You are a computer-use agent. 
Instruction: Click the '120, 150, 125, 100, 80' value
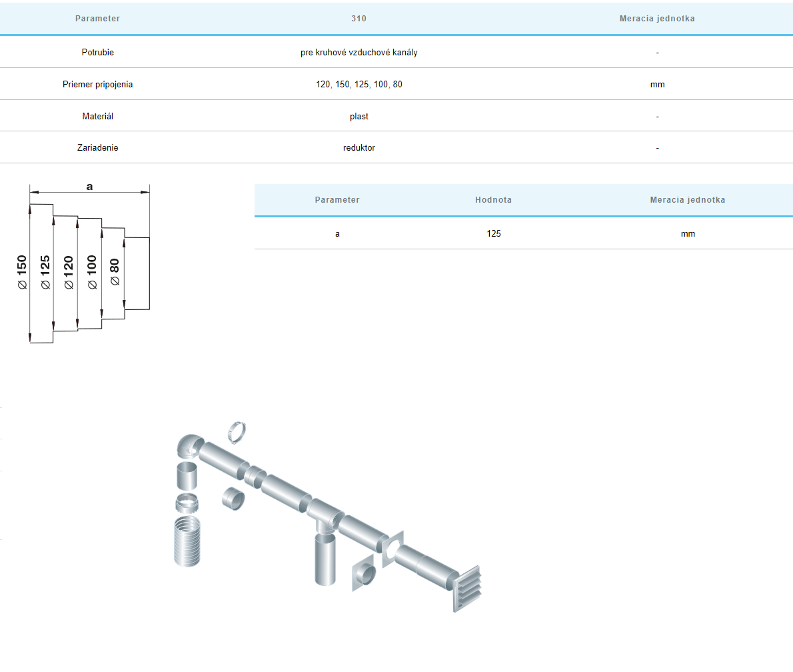pos(359,85)
